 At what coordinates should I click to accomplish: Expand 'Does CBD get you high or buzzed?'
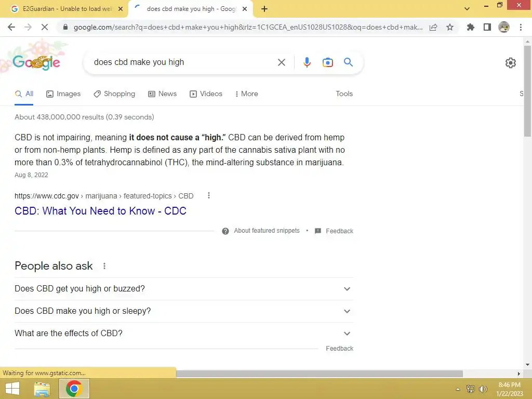pos(184,289)
